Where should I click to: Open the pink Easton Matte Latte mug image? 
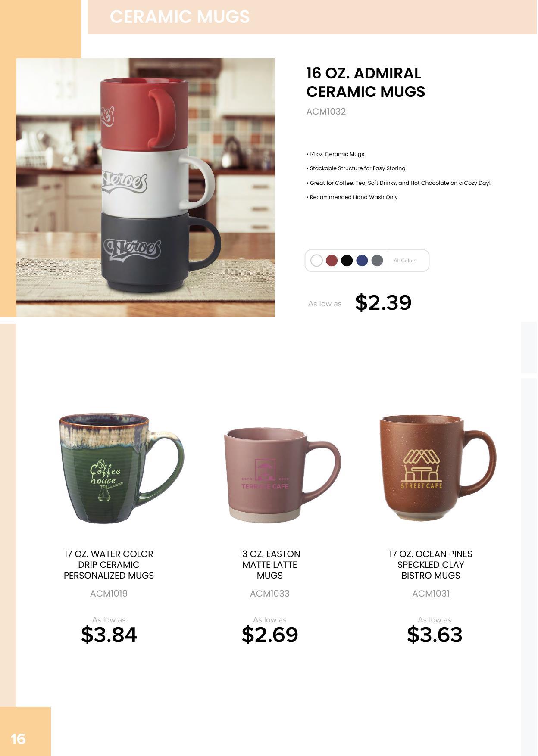tap(282, 475)
